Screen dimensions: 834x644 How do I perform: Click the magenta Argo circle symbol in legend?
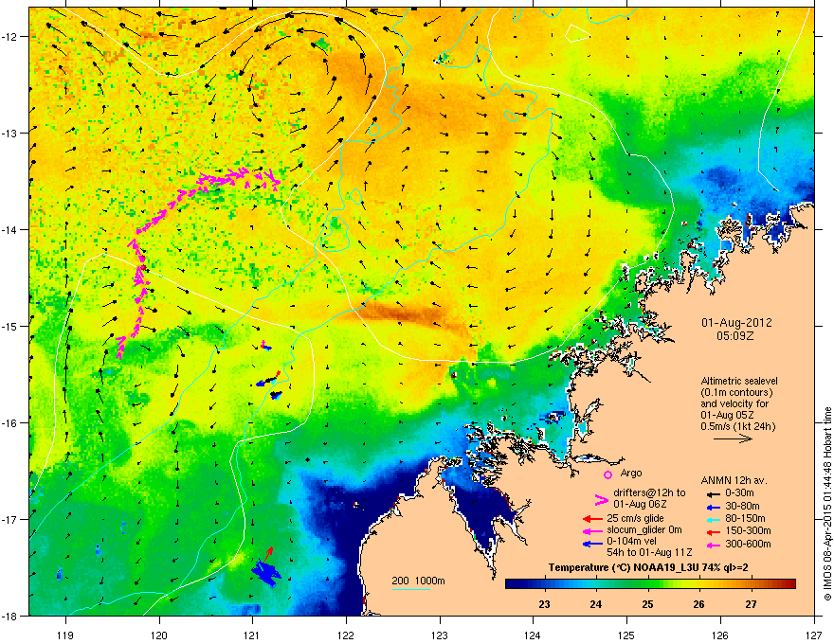607,474
